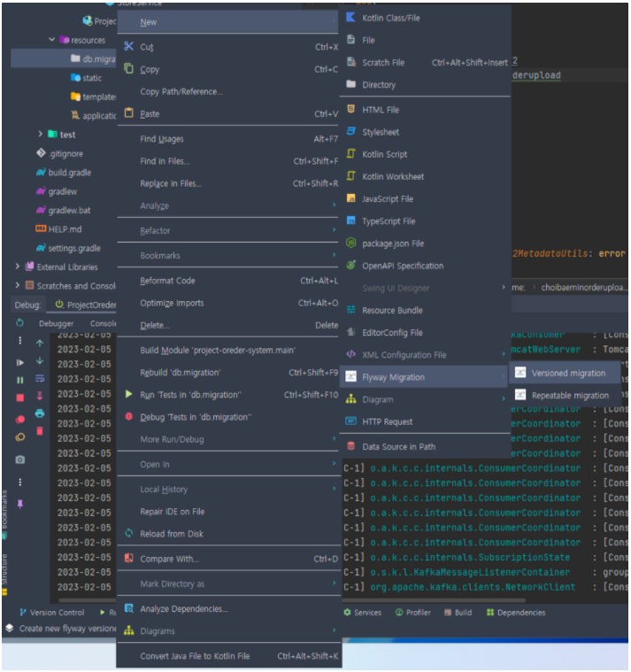Select Directory in New submenu

425,84
